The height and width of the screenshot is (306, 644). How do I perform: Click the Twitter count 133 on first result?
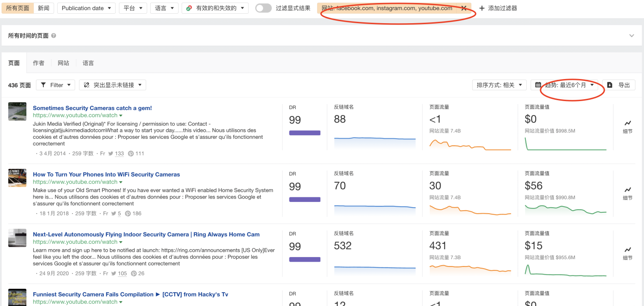119,153
